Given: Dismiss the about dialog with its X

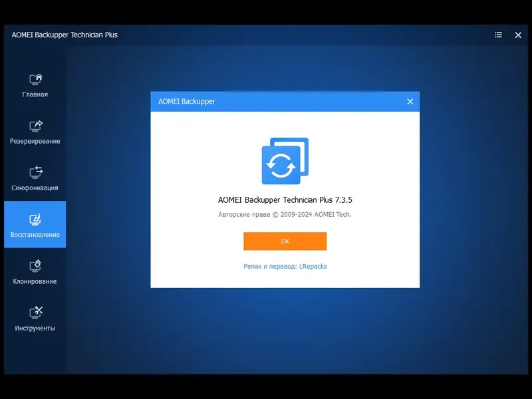Looking at the screenshot, I should point(410,101).
